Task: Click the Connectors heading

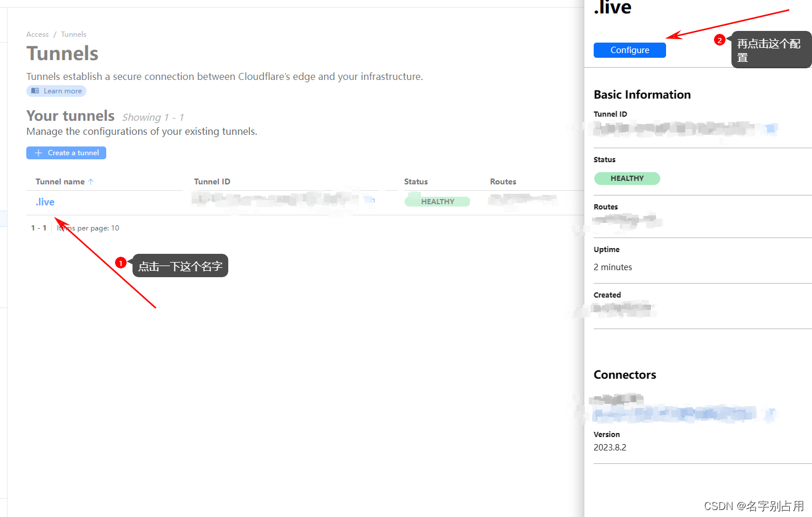Action: click(625, 375)
